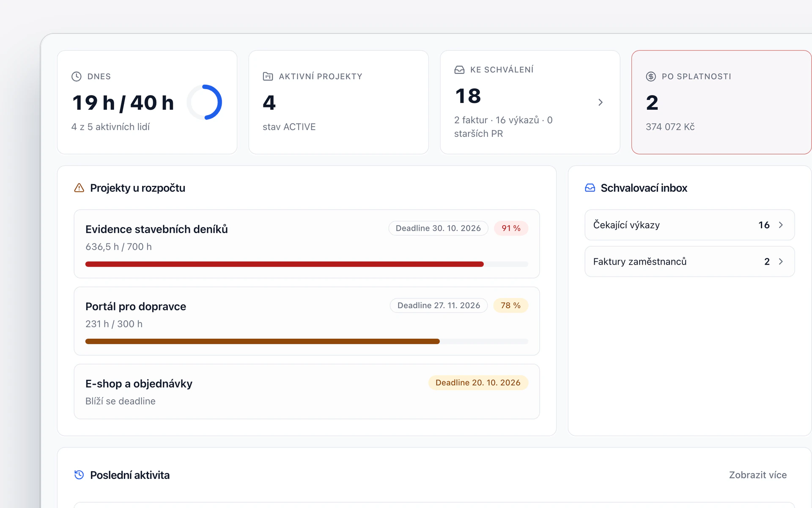Open the Zobrazit více link
The image size is (812, 508).
pos(758,475)
